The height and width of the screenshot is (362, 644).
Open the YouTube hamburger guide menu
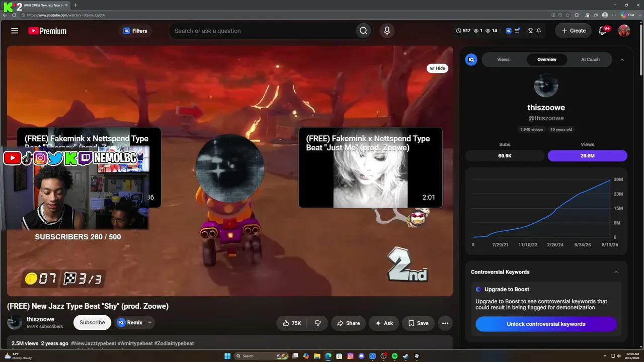click(15, 31)
